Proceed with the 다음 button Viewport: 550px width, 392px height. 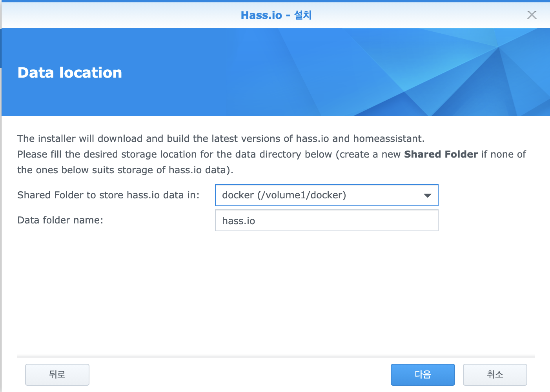click(423, 375)
